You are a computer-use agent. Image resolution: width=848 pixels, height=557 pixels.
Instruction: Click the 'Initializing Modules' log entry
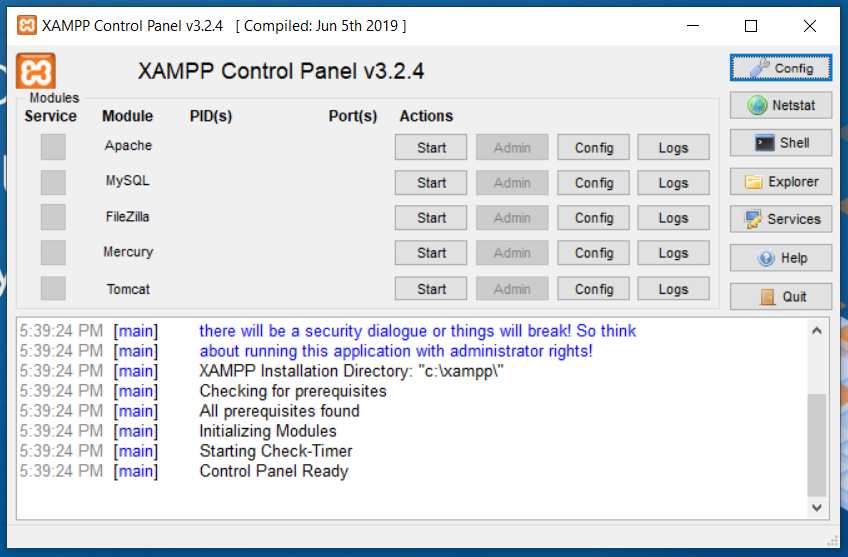268,431
